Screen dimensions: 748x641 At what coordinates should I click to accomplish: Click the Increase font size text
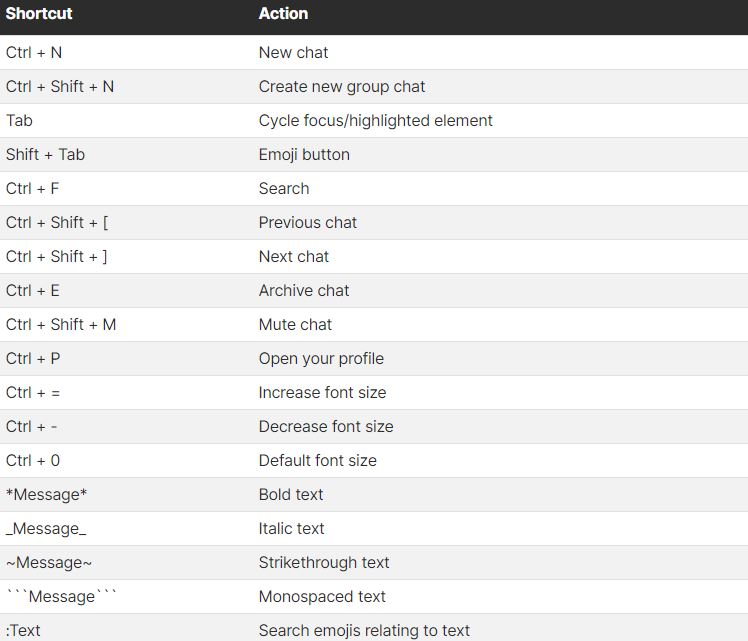coord(322,392)
